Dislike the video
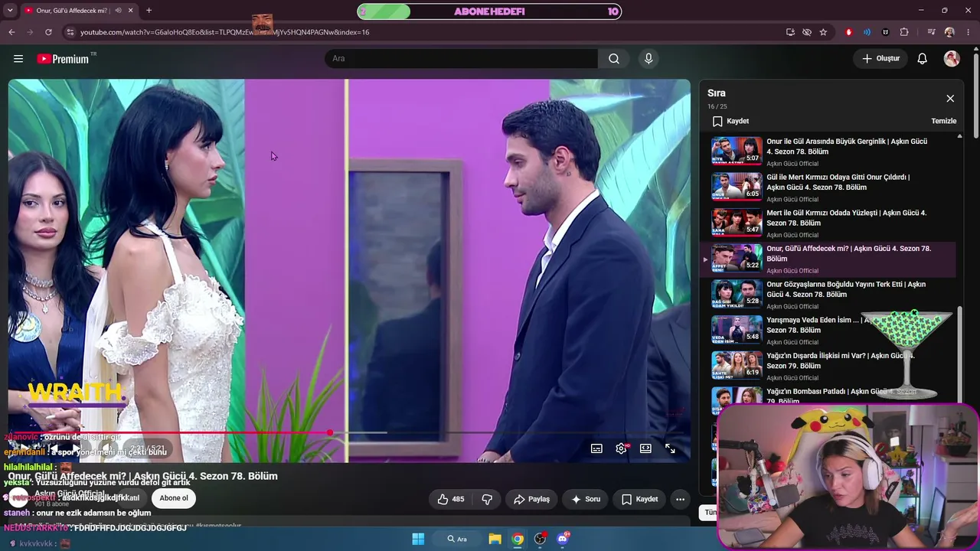The image size is (980, 551). pyautogui.click(x=487, y=499)
